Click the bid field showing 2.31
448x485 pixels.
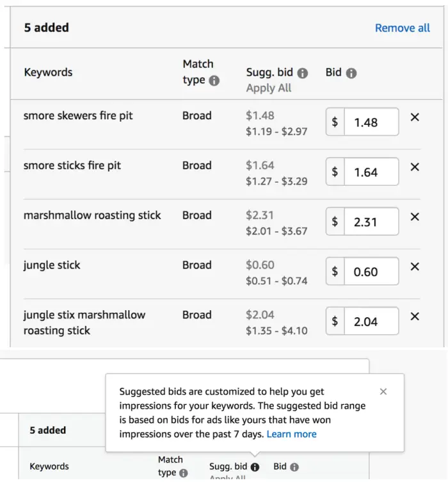[x=371, y=222]
